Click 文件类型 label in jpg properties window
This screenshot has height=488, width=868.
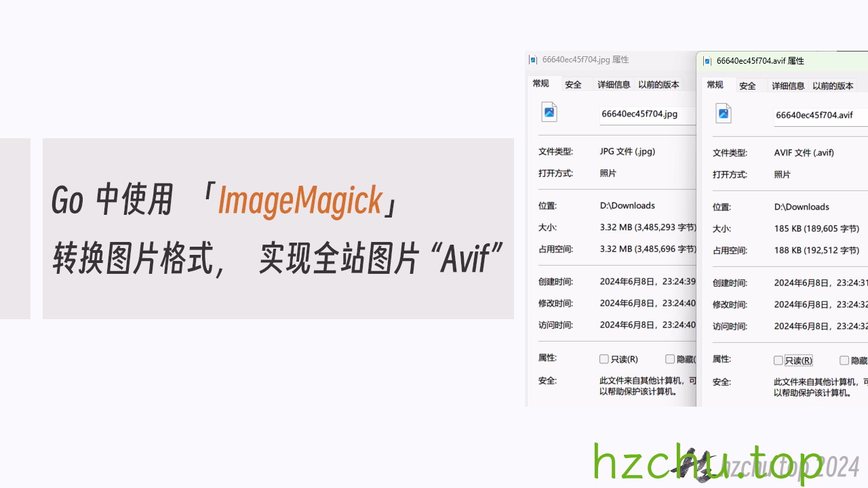pyautogui.click(x=555, y=152)
